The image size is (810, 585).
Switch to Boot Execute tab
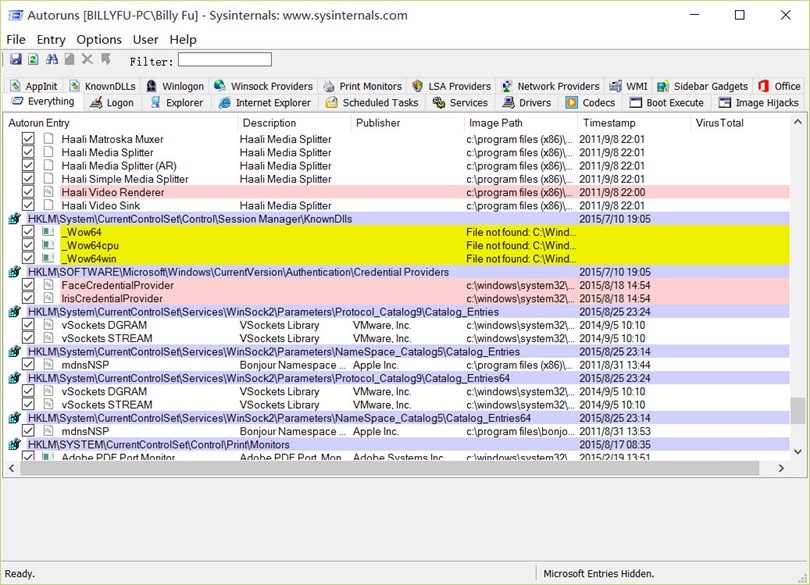pyautogui.click(x=666, y=102)
